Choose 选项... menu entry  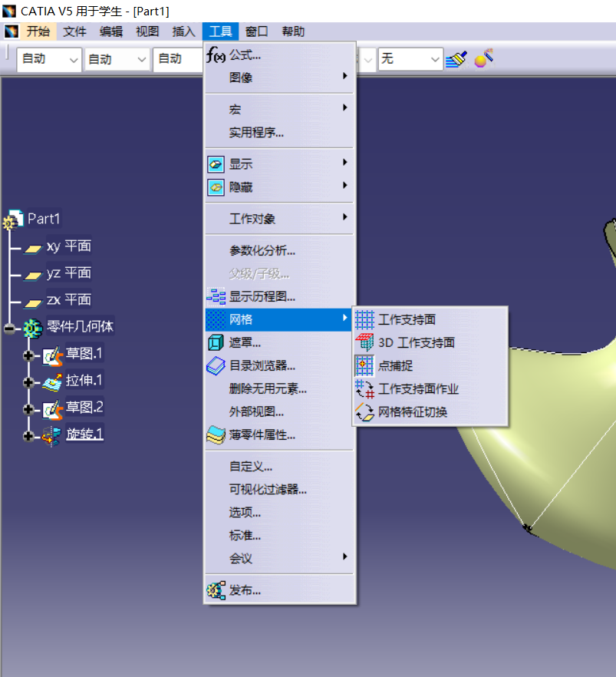[x=279, y=513]
